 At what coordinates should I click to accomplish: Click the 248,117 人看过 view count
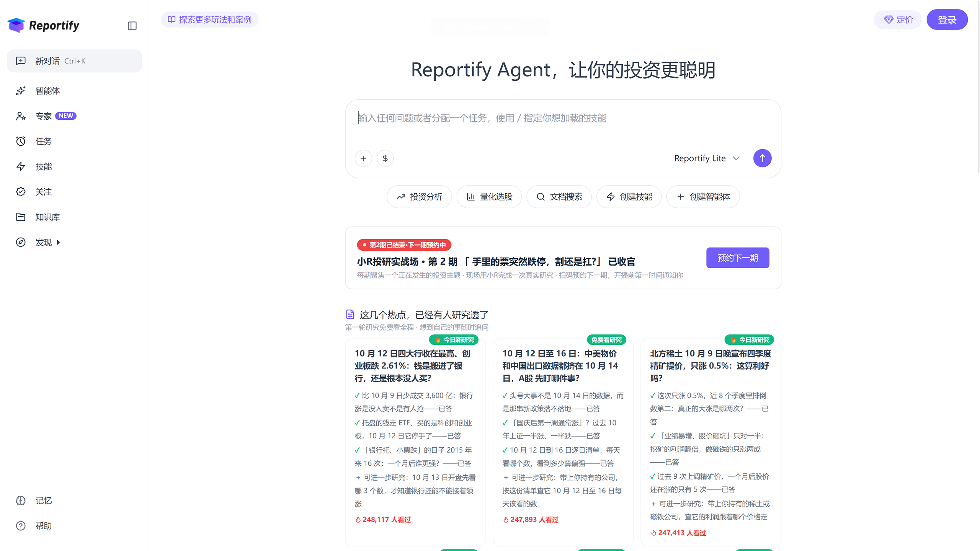point(383,520)
